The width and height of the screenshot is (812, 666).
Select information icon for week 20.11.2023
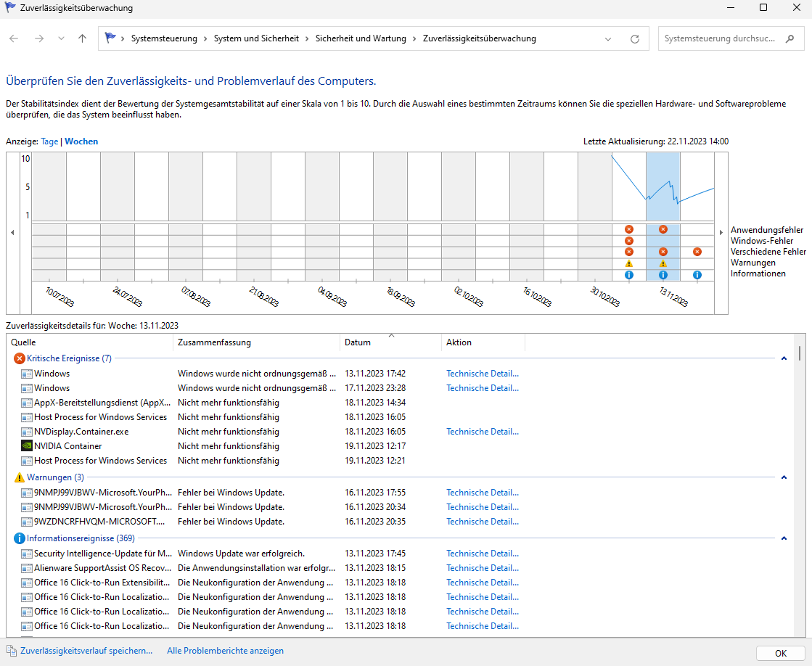(x=697, y=275)
